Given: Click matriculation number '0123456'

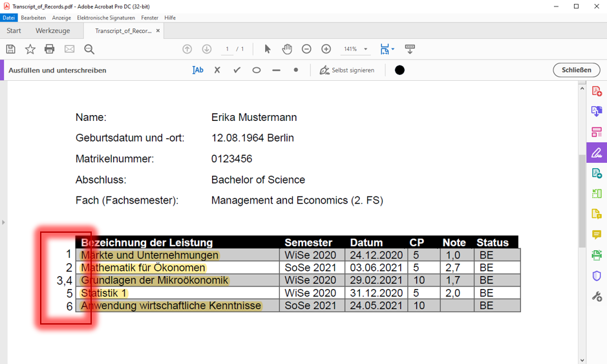Looking at the screenshot, I should tap(231, 159).
